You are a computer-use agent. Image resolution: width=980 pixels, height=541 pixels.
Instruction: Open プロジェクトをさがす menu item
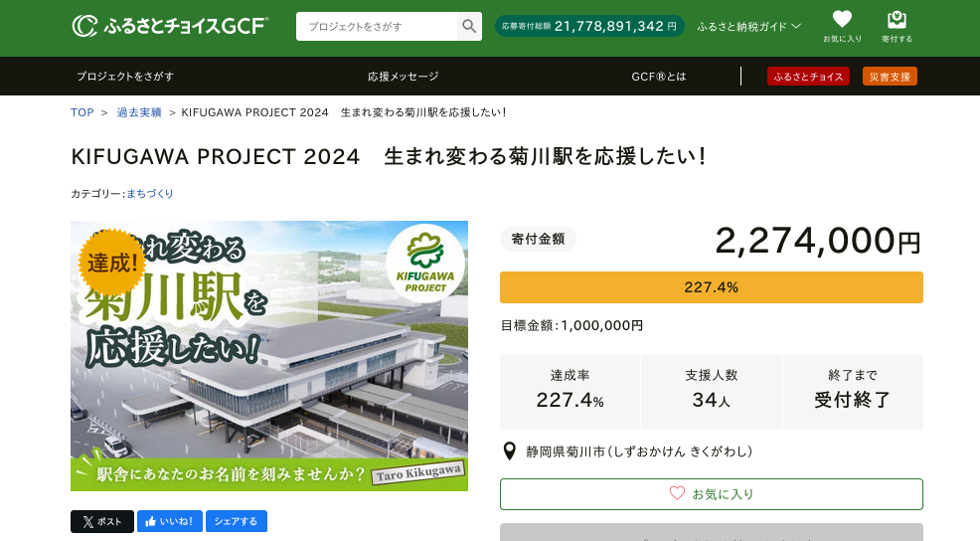[125, 77]
